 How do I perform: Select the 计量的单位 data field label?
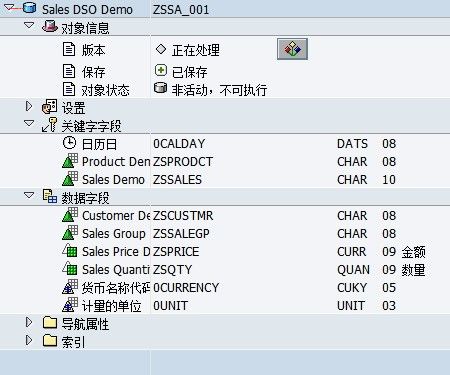(x=111, y=306)
